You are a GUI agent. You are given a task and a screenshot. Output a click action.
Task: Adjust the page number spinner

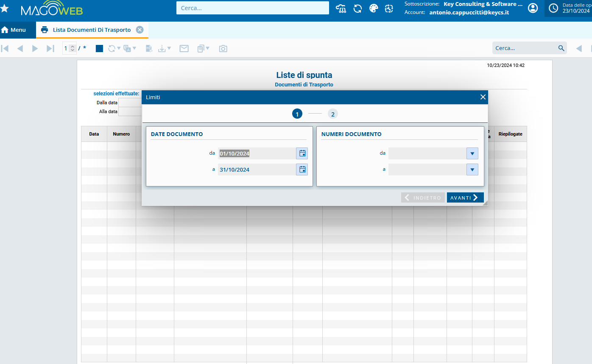[x=73, y=48]
